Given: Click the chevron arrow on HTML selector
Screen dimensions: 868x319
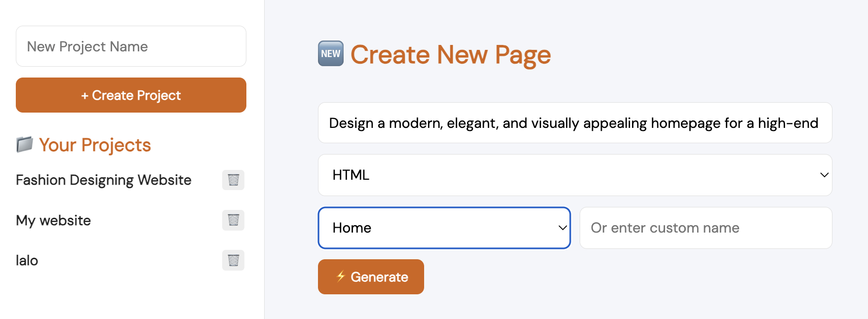Looking at the screenshot, I should pyautogui.click(x=824, y=175).
